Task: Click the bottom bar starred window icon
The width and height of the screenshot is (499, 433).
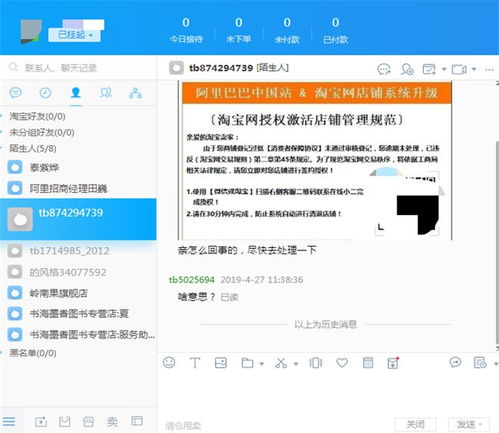Action: [x=41, y=422]
